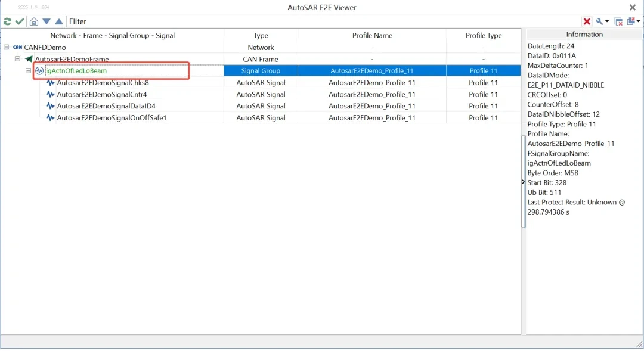Click the 'CounterOffset: 8' information line
The width and height of the screenshot is (644, 351).
[553, 105]
